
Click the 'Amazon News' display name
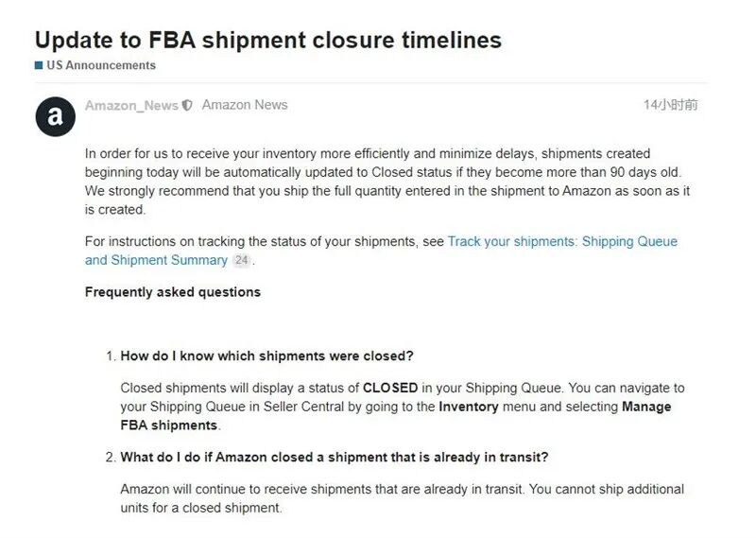pos(245,105)
